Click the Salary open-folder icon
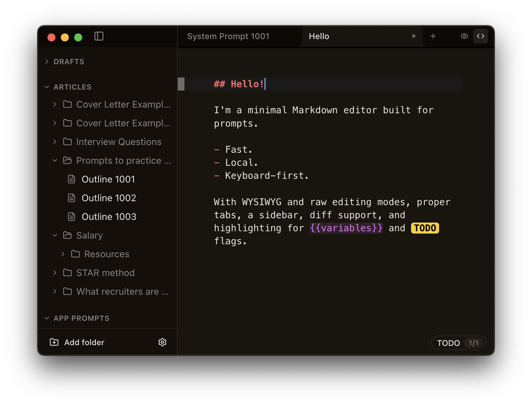 pyautogui.click(x=68, y=235)
